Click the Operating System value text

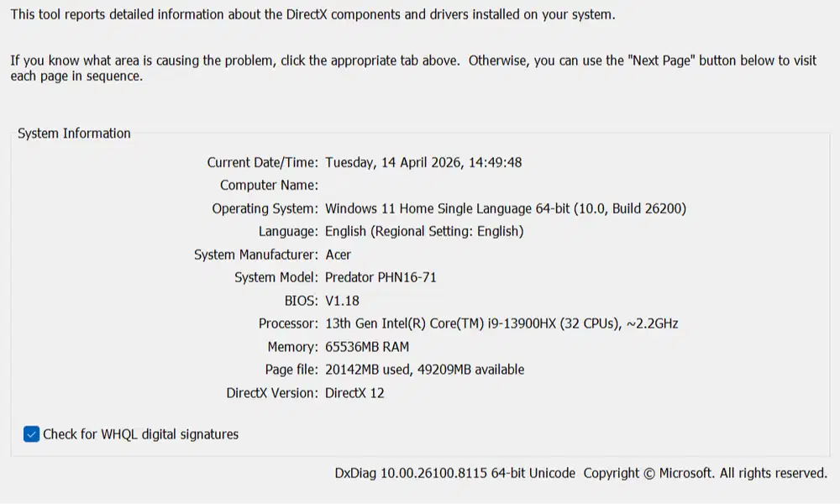506,208
